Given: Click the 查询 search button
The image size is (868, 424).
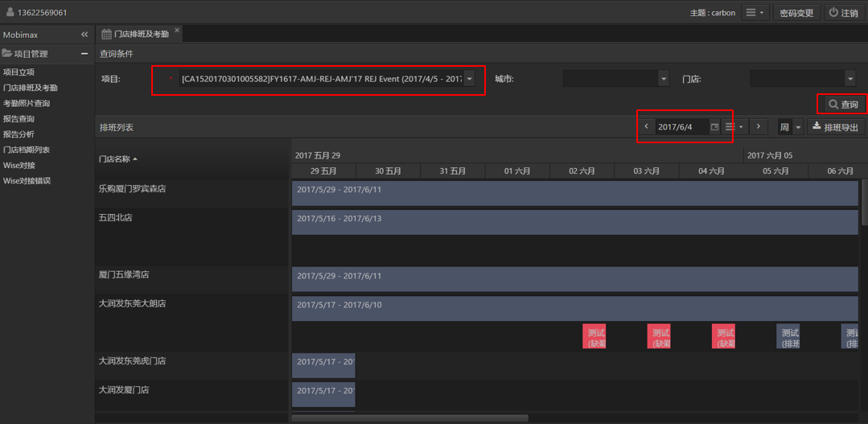Looking at the screenshot, I should tap(843, 105).
